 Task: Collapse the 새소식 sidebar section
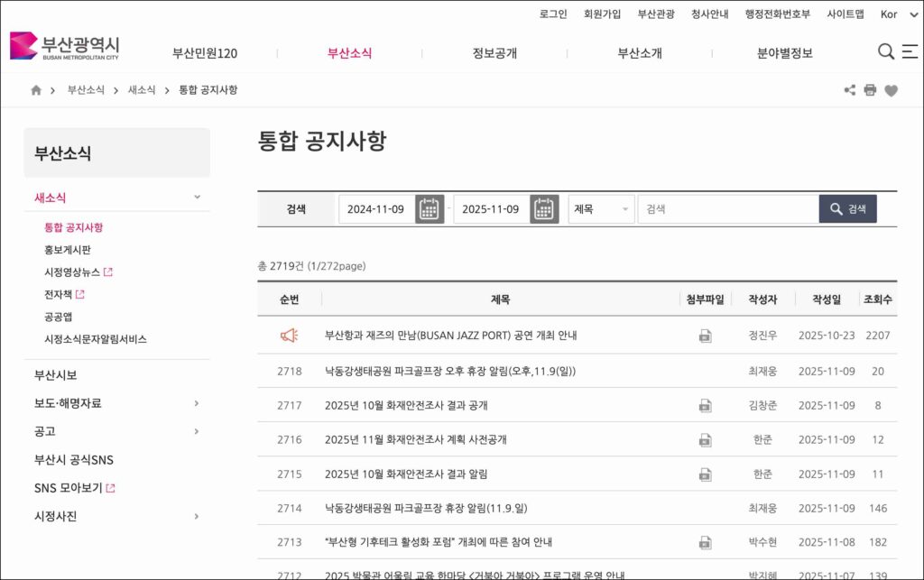tap(197, 198)
